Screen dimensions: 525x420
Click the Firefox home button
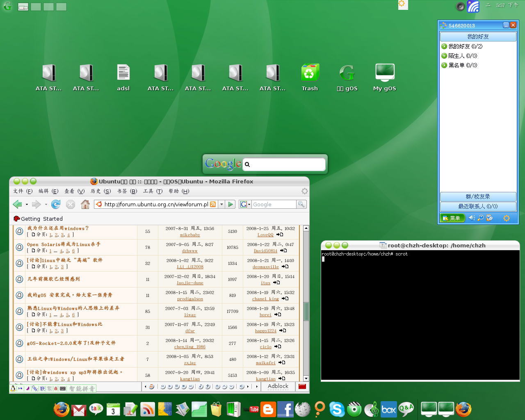point(85,204)
